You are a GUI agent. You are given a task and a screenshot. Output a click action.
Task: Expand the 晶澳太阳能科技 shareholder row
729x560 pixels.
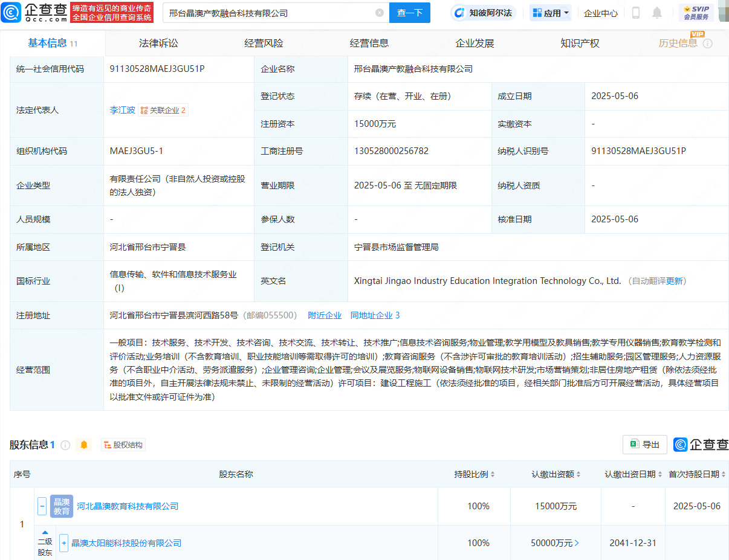click(x=63, y=543)
